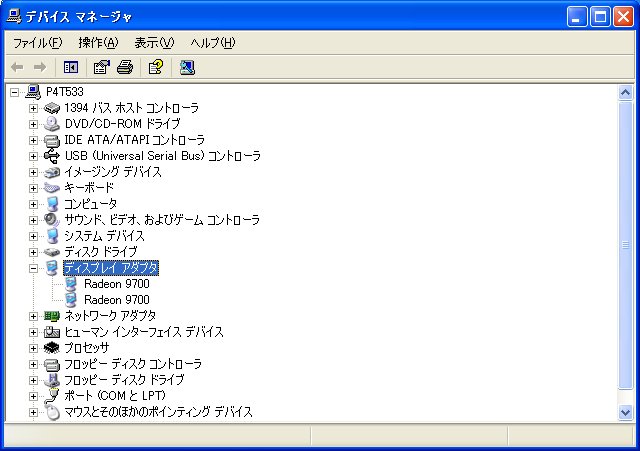Screen dimensions: 640x451
Task: Click the mouse icon for マウス devices
Action: tap(52, 412)
